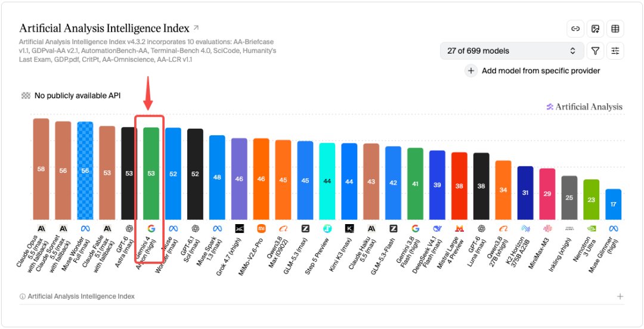Click the info icon in the footer

22,297
